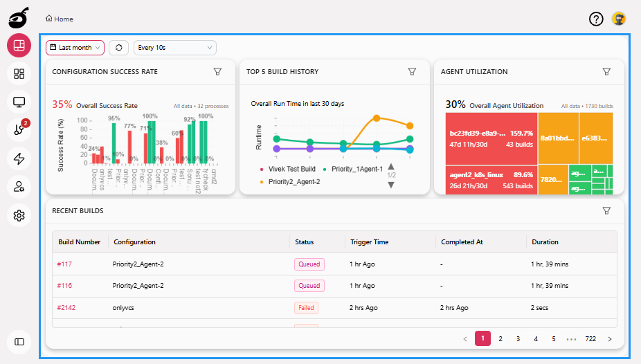Click the help question mark icon
Viewport: 641px width, 364px height.
pos(596,19)
